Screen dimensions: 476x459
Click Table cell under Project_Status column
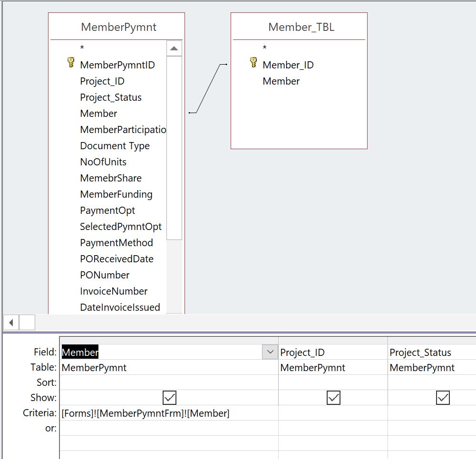pyautogui.click(x=432, y=367)
